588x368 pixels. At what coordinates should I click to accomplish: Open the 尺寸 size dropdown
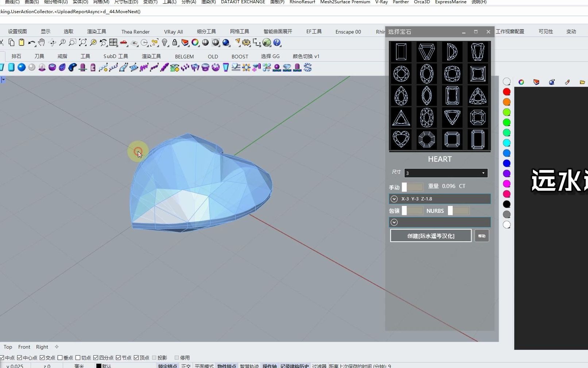pos(446,173)
